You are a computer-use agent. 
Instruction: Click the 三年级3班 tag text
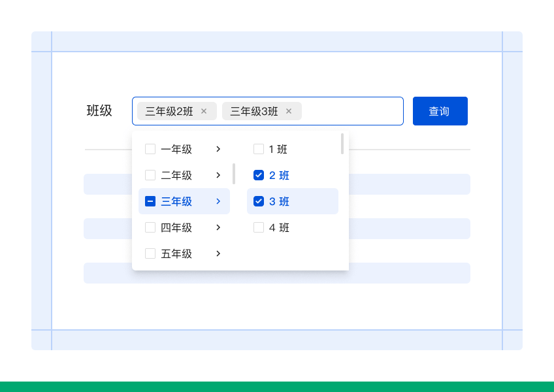[254, 111]
